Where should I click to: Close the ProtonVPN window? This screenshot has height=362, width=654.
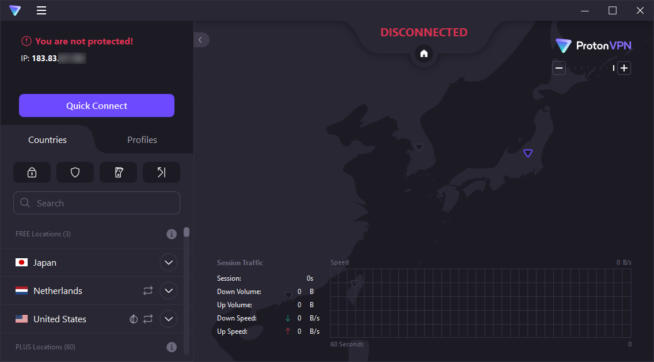click(x=640, y=10)
